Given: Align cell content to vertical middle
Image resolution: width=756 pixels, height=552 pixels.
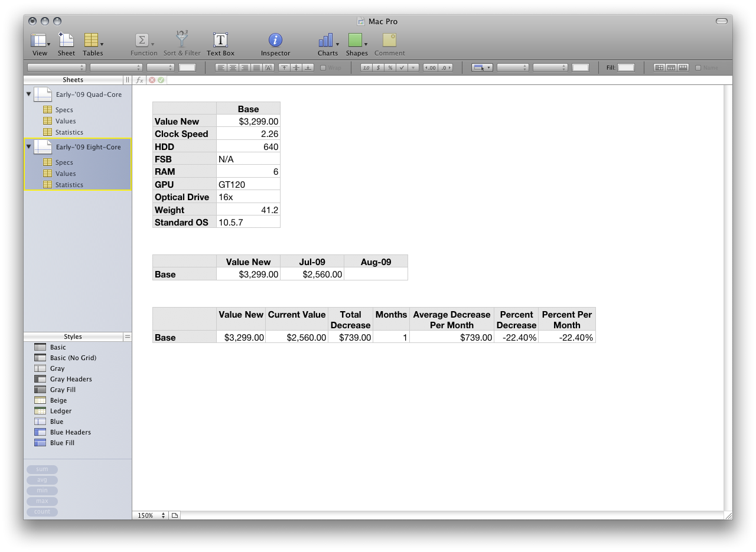Looking at the screenshot, I should (296, 68).
